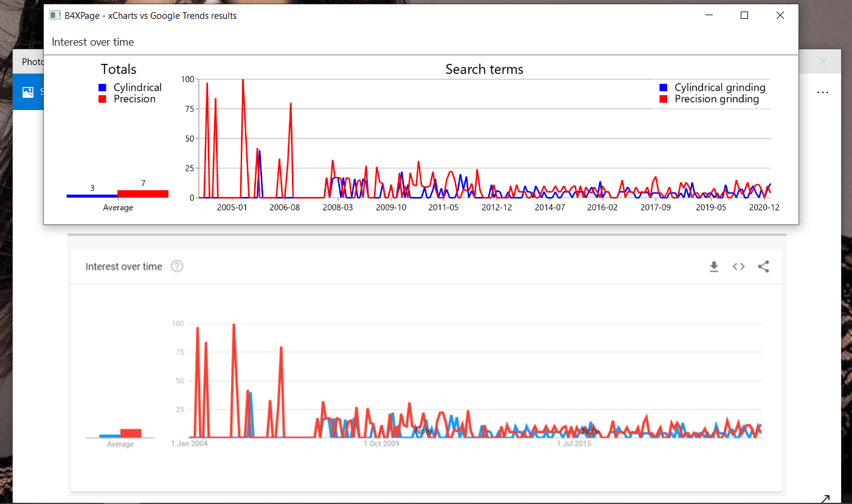This screenshot has width=852, height=504.
Task: Click "Interest over time" in the Google Trends card
Action: 124,266
